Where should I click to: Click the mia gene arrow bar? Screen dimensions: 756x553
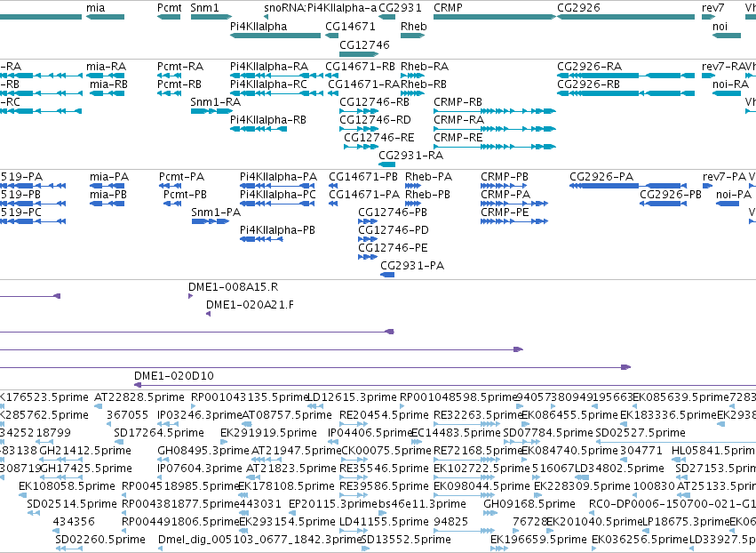pyautogui.click(x=105, y=17)
